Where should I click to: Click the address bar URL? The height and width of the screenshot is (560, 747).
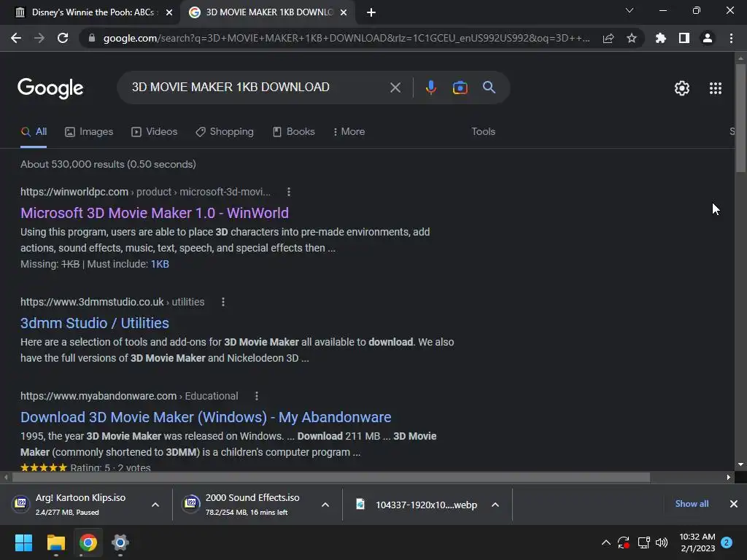pyautogui.click(x=347, y=38)
